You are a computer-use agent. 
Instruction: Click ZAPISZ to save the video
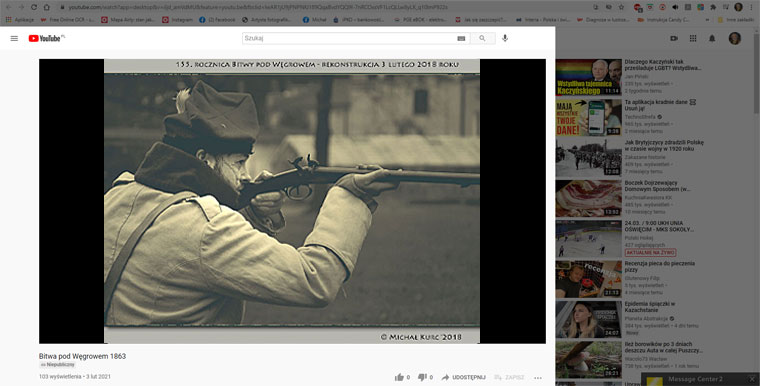click(x=509, y=377)
